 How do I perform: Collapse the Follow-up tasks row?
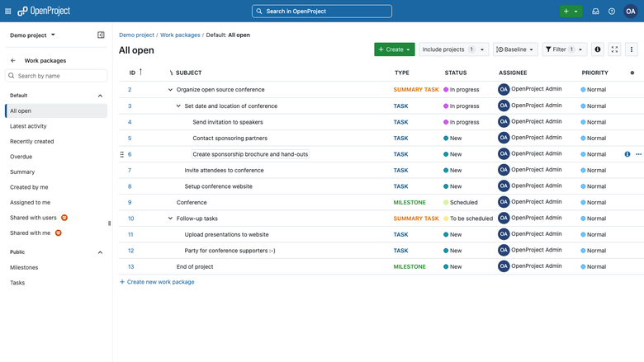click(170, 218)
